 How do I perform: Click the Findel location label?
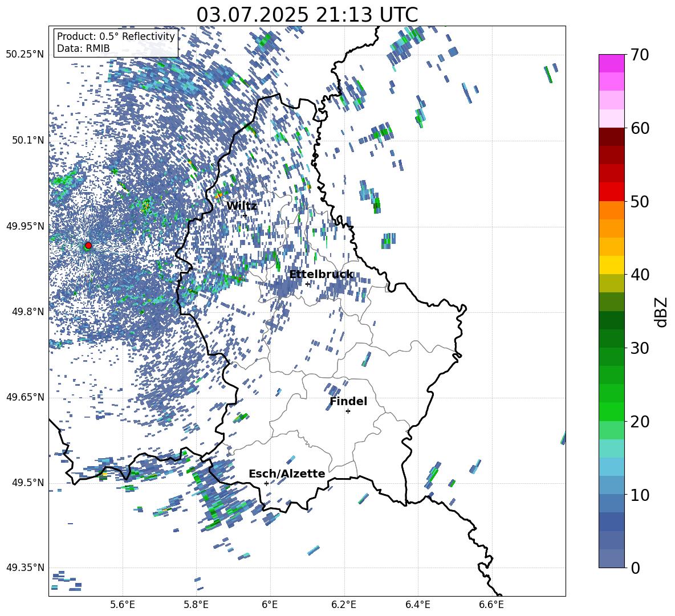(348, 401)
